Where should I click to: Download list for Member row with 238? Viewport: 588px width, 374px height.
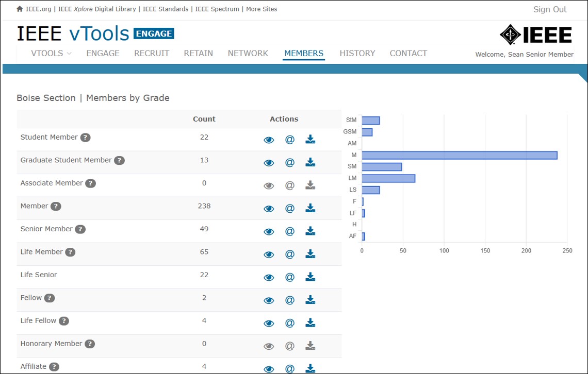pyautogui.click(x=310, y=208)
